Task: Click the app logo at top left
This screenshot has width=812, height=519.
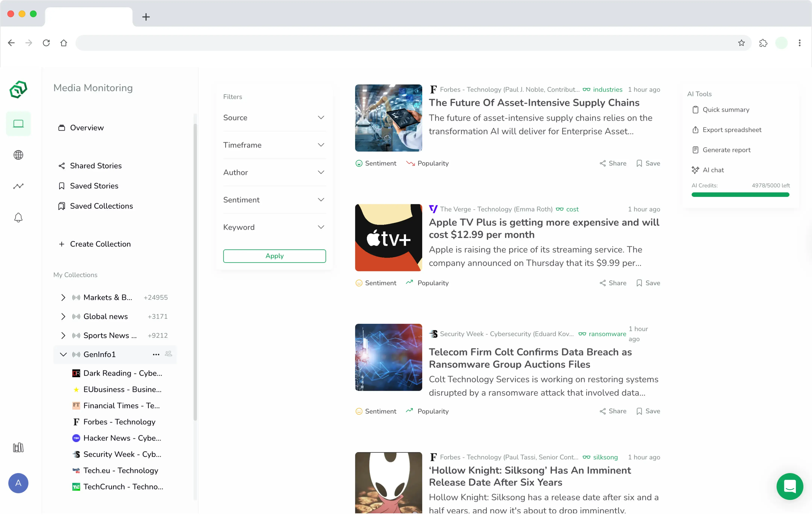Action: [x=18, y=90]
